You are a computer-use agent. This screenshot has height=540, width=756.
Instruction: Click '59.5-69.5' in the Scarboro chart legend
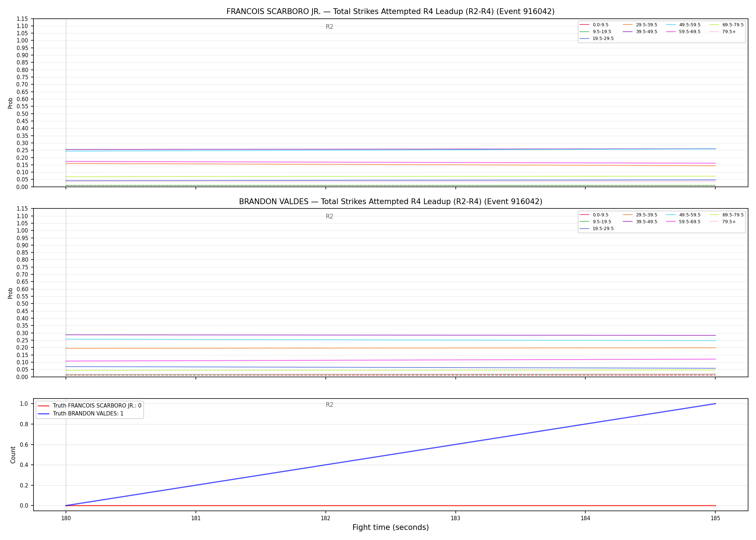coord(690,32)
